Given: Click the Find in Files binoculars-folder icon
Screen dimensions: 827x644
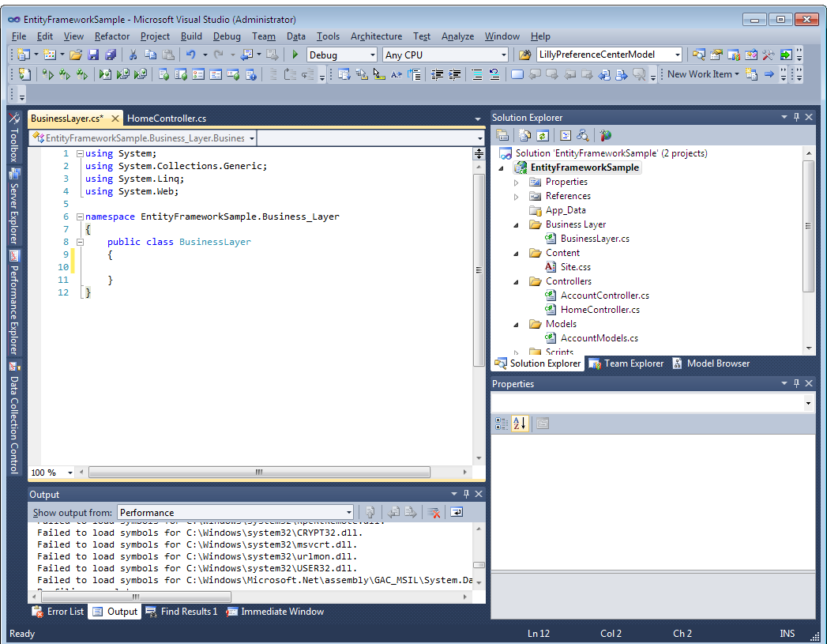Looking at the screenshot, I should pos(524,55).
